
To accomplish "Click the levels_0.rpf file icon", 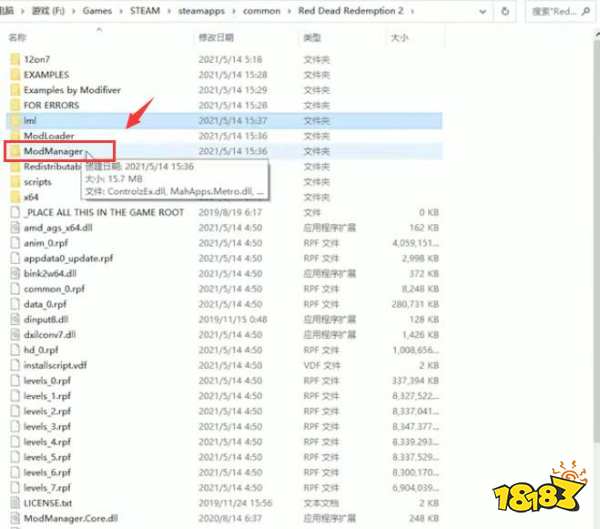I will pyautogui.click(x=15, y=380).
